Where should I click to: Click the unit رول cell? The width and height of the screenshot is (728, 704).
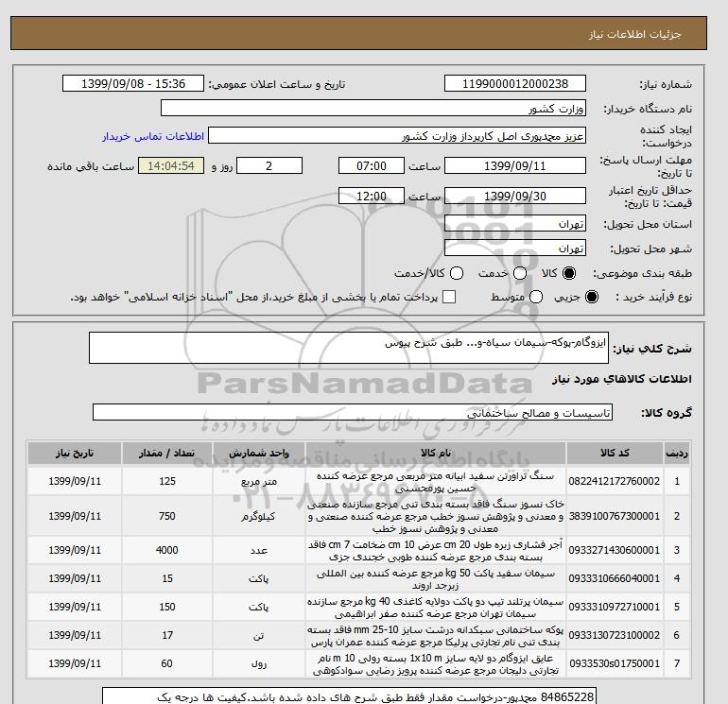(x=259, y=664)
